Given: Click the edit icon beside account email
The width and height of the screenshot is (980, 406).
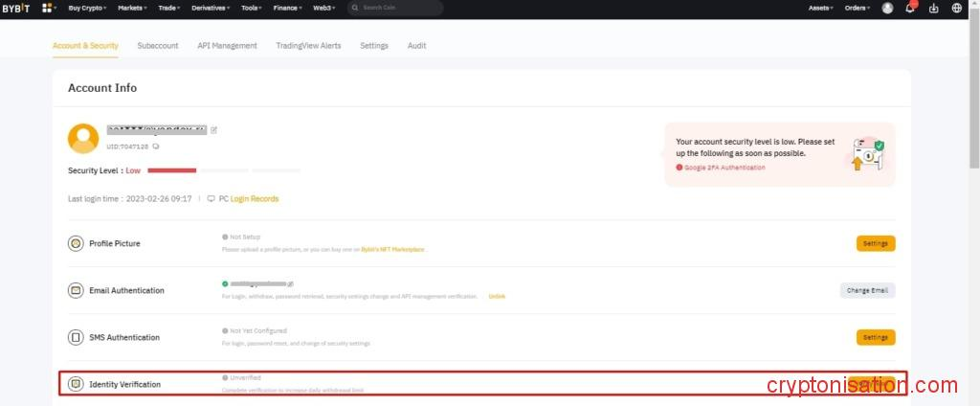Looking at the screenshot, I should click(x=214, y=129).
